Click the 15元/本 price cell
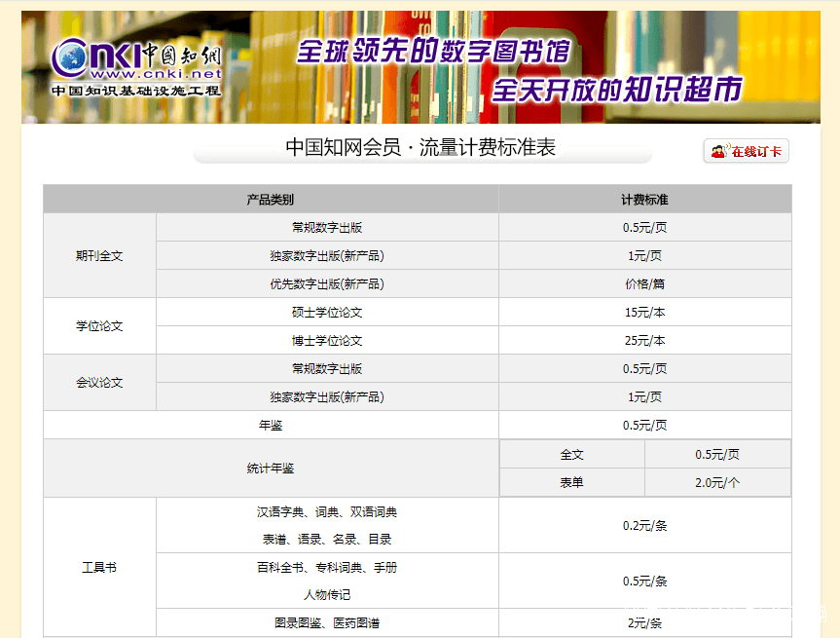This screenshot has width=840, height=638. (x=645, y=312)
